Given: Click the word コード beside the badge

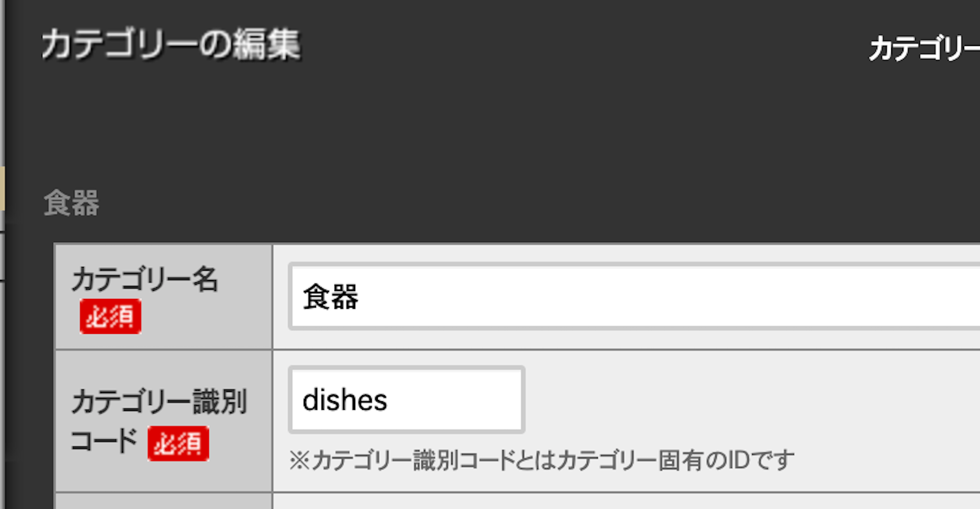Looking at the screenshot, I should (104, 441).
